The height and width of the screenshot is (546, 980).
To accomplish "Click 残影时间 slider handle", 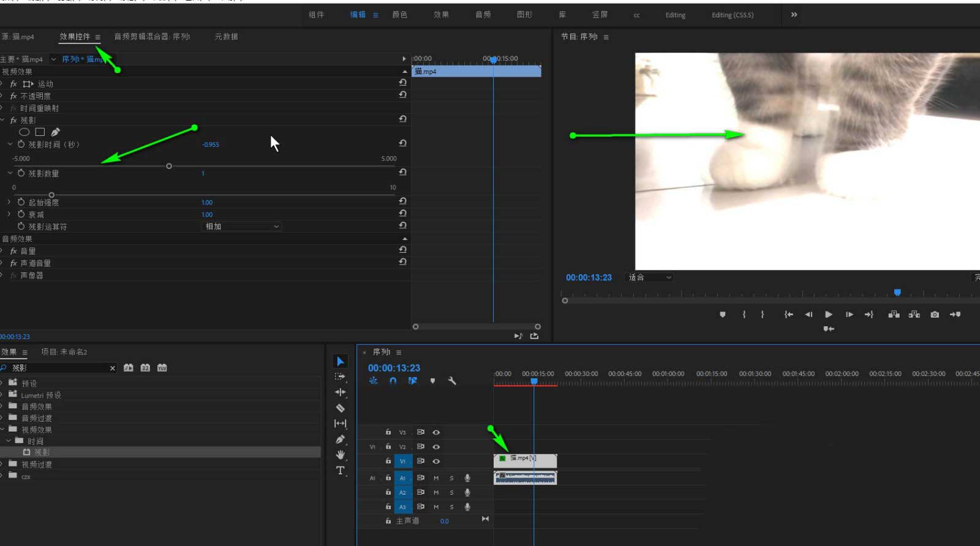I will point(169,166).
